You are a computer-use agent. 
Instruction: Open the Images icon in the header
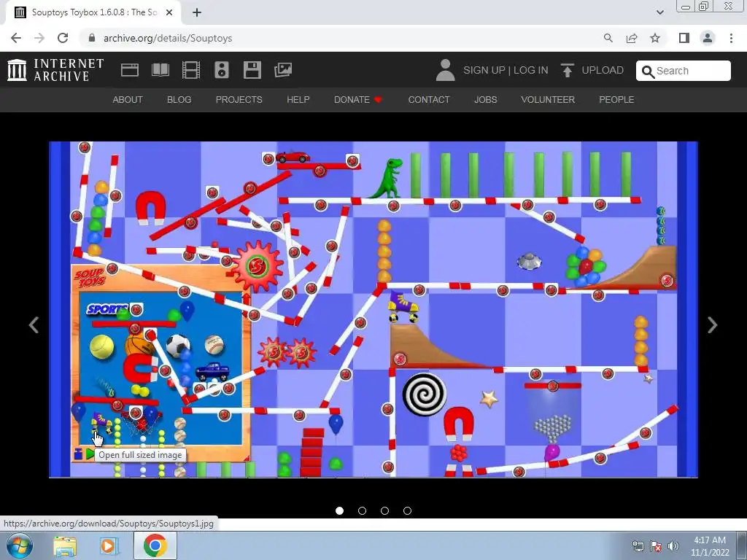(x=283, y=70)
